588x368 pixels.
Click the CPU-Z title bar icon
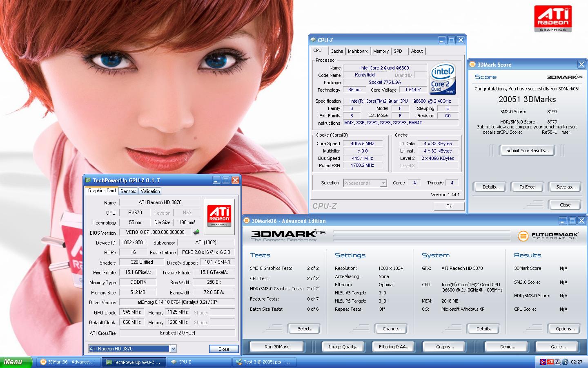pos(313,40)
